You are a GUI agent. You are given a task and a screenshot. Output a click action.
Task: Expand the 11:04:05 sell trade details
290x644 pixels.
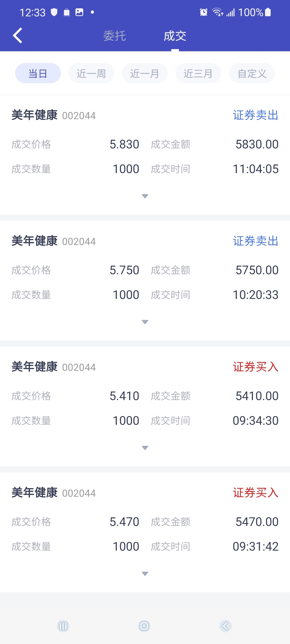point(145,196)
